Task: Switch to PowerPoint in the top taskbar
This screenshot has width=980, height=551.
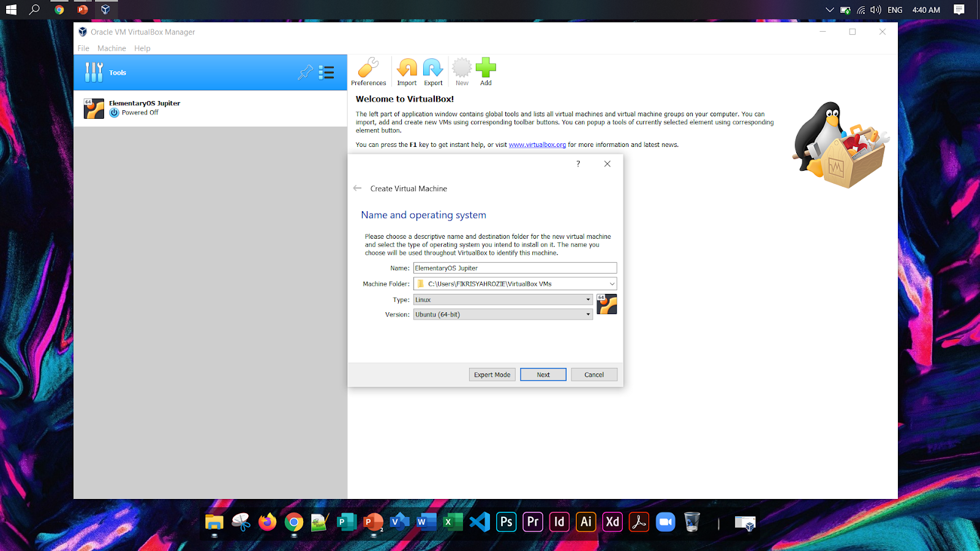Action: pyautogui.click(x=83, y=10)
